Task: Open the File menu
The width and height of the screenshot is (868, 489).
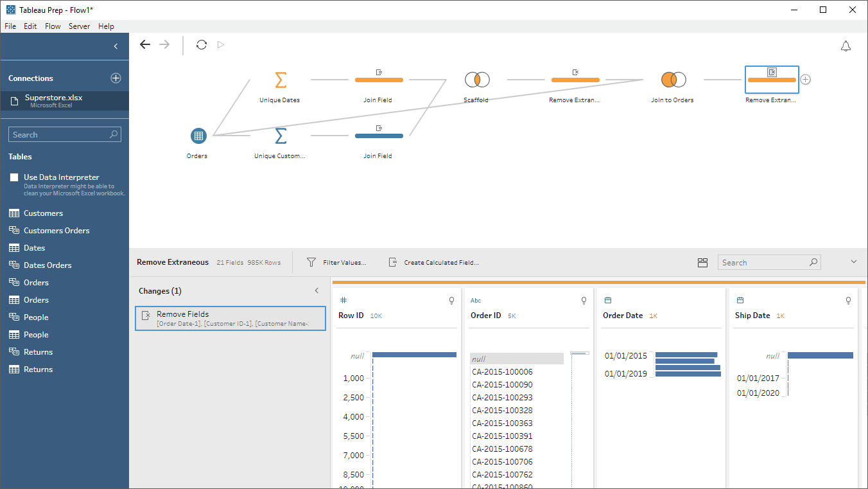Action: [x=10, y=26]
